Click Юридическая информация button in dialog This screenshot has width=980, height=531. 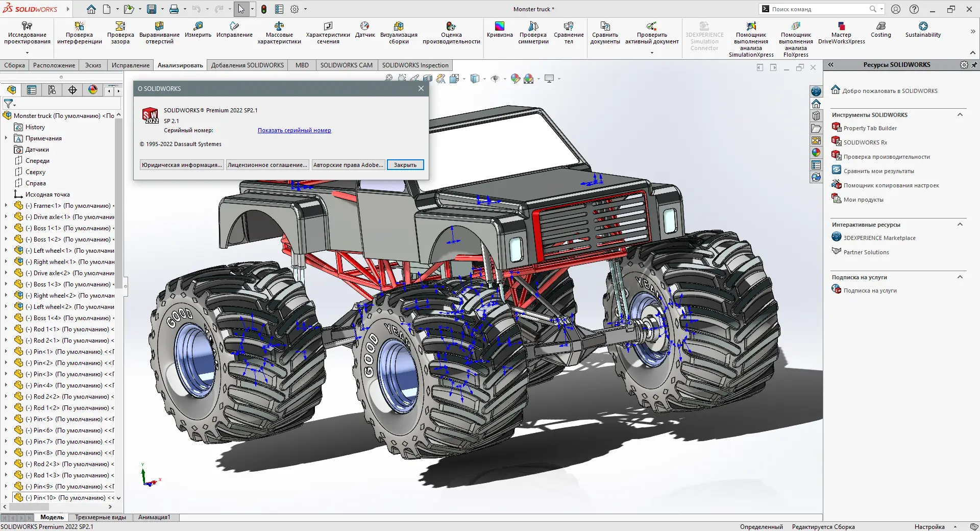(x=182, y=165)
